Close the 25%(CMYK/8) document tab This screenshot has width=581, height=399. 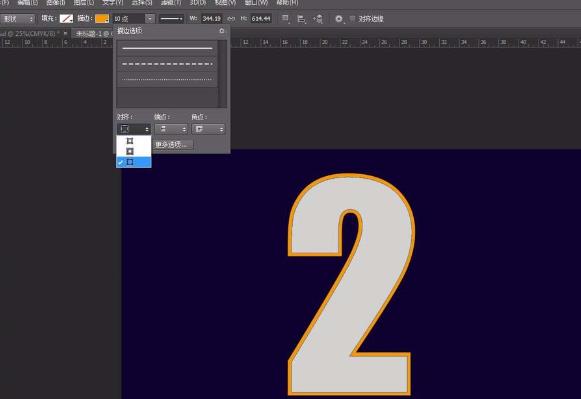point(65,34)
